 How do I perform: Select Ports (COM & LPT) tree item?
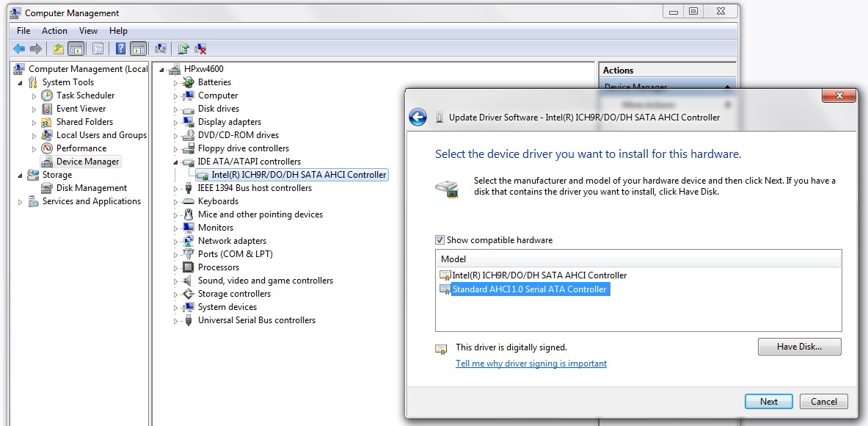click(236, 253)
